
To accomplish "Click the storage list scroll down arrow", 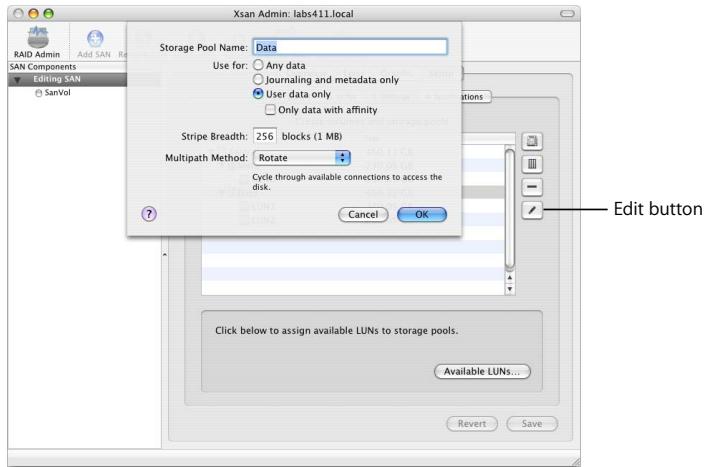I will 510,289.
